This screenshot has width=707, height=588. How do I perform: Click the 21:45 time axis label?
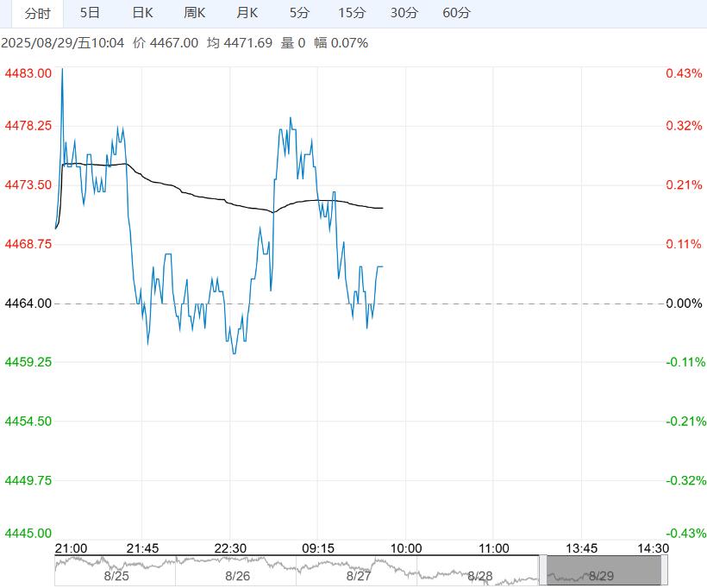[x=142, y=548]
